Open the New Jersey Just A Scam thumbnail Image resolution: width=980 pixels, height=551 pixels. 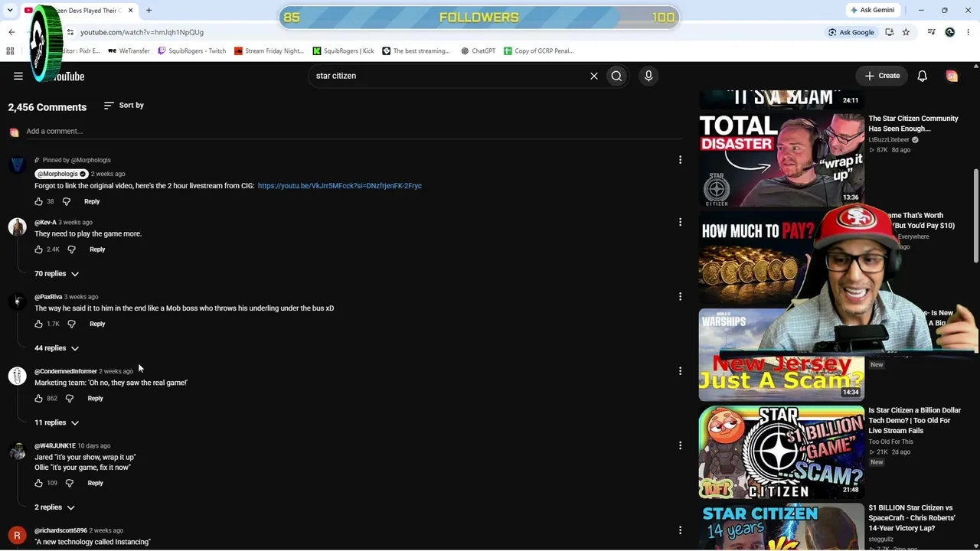tap(781, 355)
